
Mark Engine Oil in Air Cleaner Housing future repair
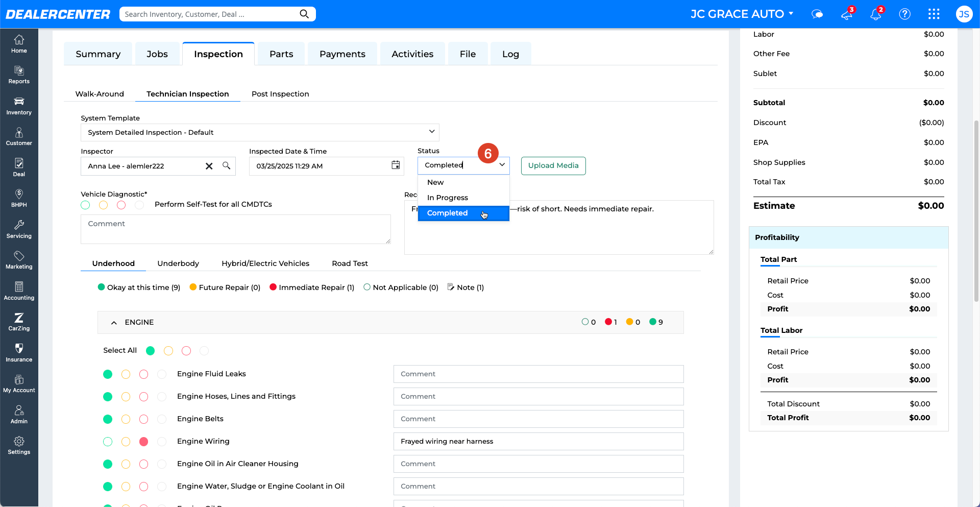tap(126, 464)
